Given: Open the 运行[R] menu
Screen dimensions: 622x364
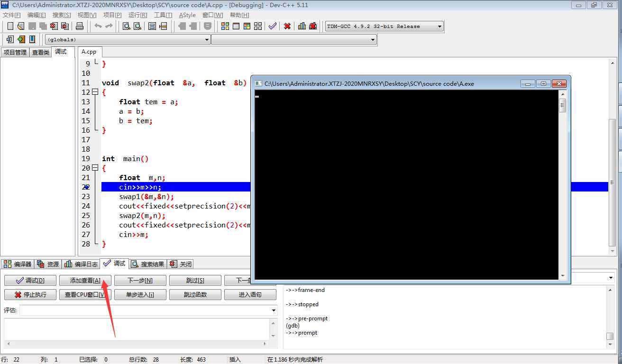Looking at the screenshot, I should click(x=138, y=15).
